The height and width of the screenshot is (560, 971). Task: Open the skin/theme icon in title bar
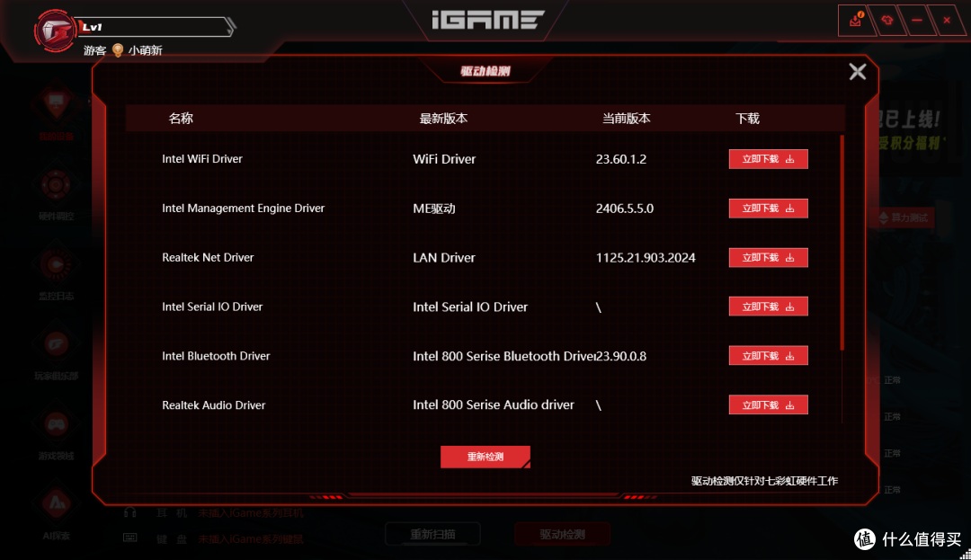tap(887, 21)
